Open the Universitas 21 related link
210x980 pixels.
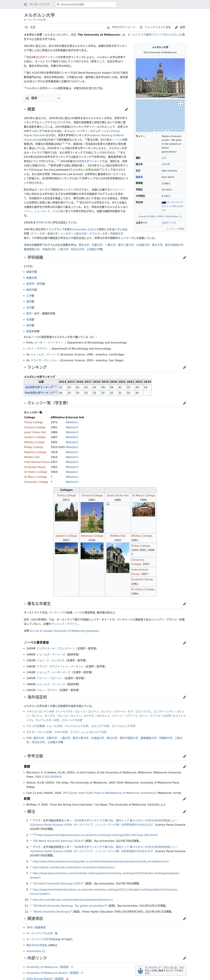click(x=36, y=951)
